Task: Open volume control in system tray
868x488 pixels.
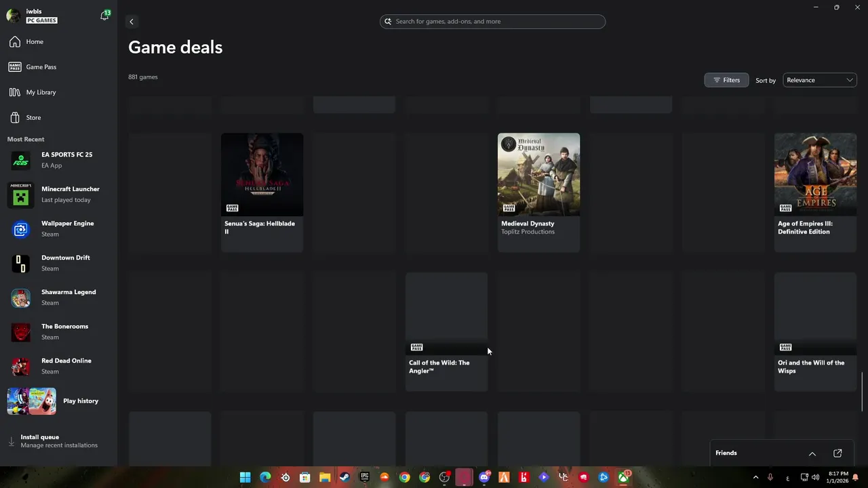Action: 815,478
